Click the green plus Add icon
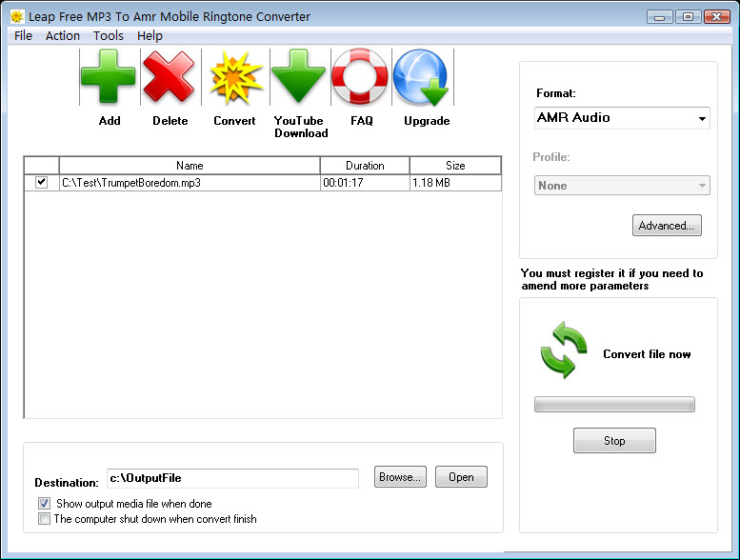Viewport: 740px width, 560px height. [108, 76]
